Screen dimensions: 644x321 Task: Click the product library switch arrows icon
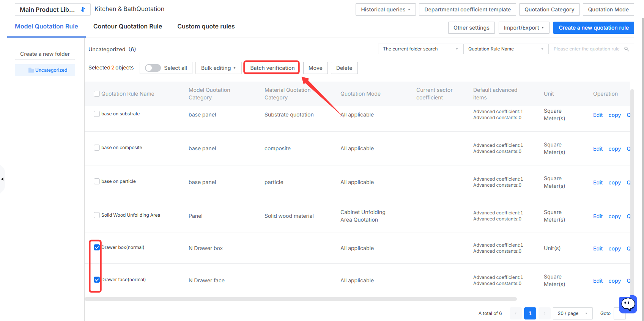coord(83,9)
